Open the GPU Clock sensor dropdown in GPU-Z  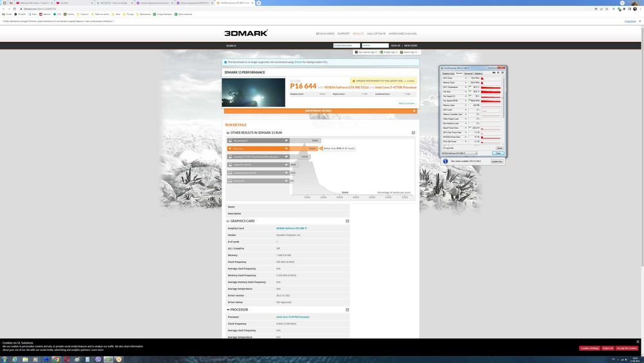[x=466, y=78]
